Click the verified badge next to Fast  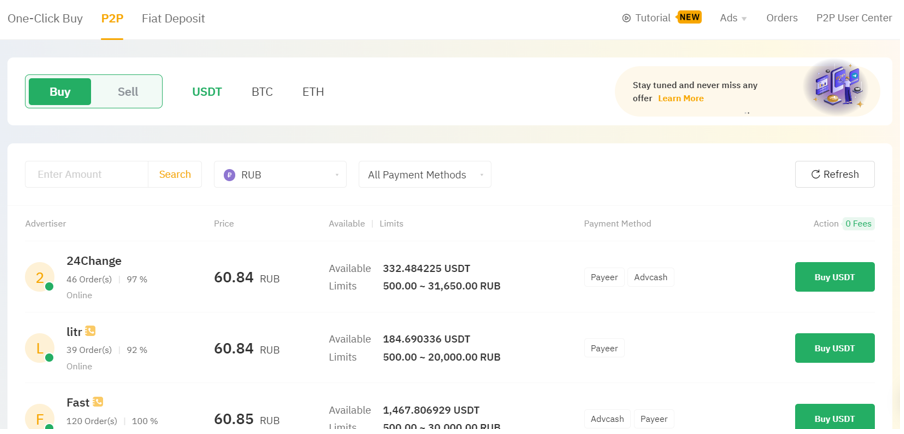[x=98, y=402]
